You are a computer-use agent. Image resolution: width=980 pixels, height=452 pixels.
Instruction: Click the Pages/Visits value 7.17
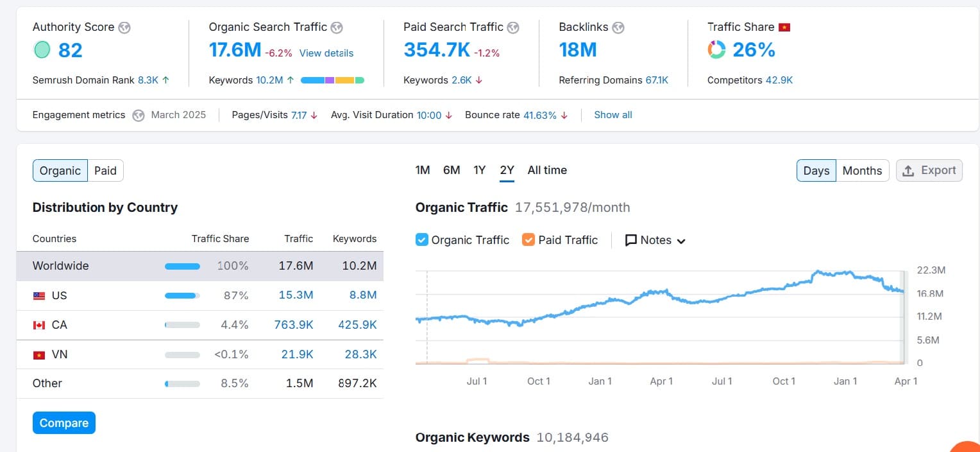(299, 116)
